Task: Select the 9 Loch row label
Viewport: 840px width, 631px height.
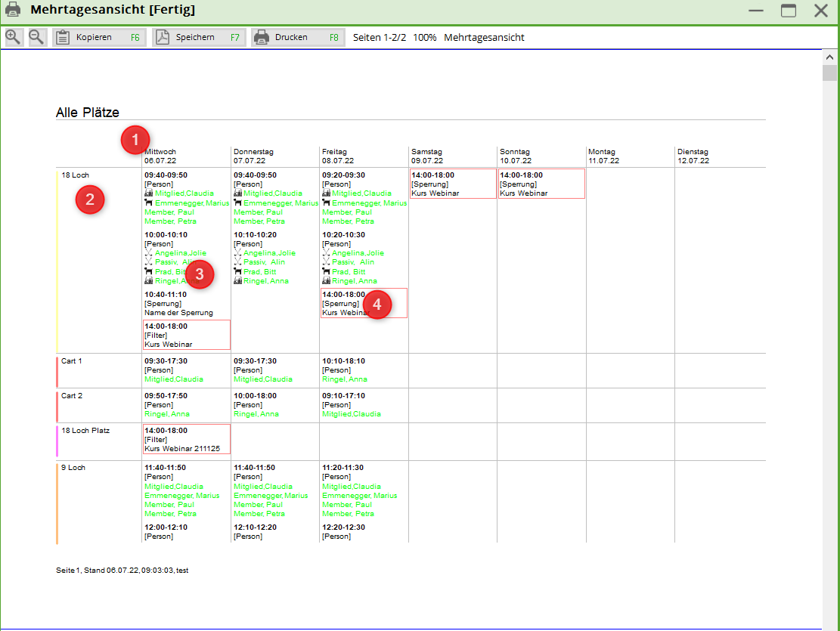Action: click(x=73, y=468)
